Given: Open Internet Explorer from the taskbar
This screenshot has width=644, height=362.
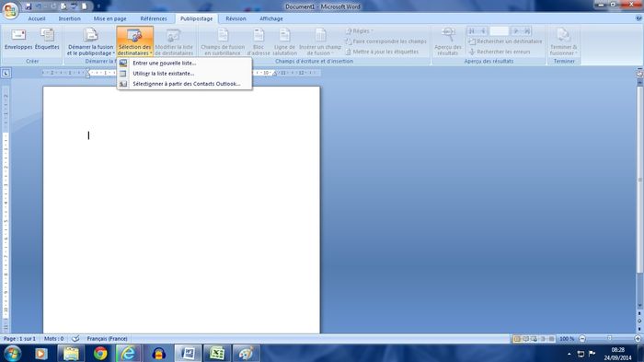Looking at the screenshot, I should (128, 354).
